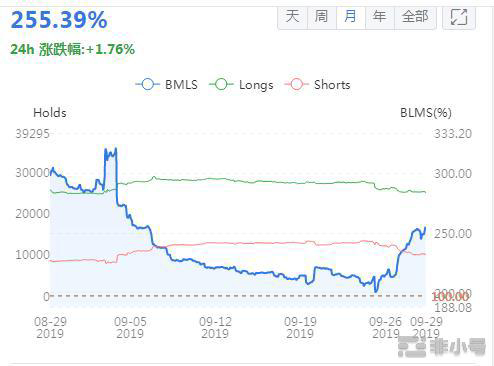Toggle BMLS series in legend

(x=167, y=85)
